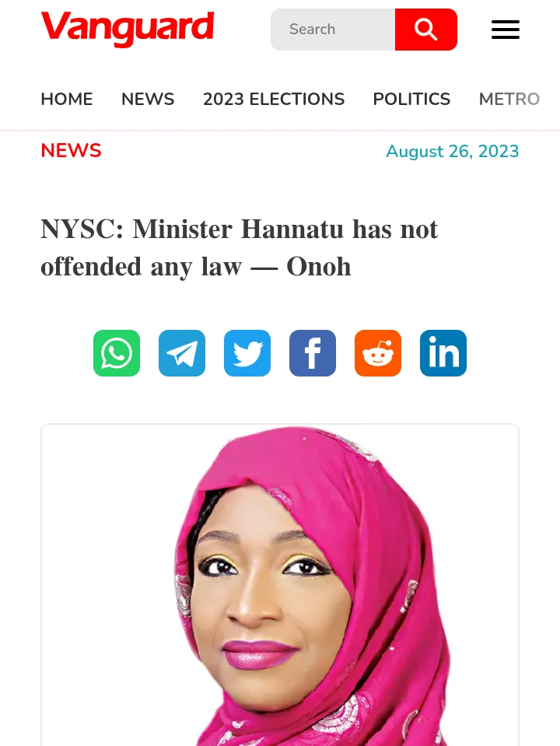This screenshot has width=560, height=746.
Task: Open the 2023 ELECTIONS section
Action: [x=274, y=99]
